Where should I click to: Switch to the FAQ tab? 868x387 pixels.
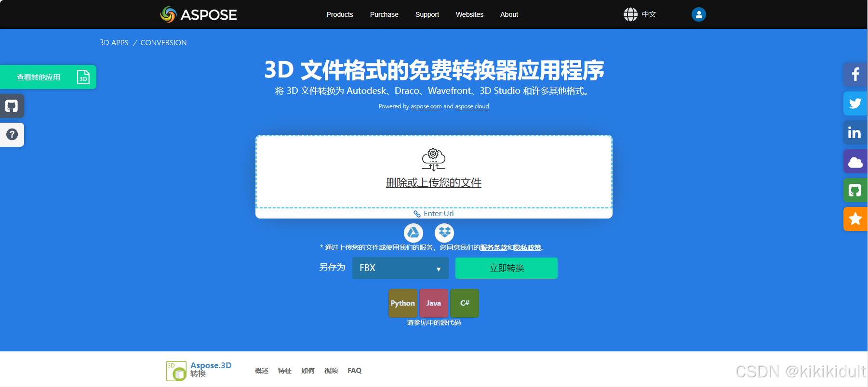click(355, 371)
